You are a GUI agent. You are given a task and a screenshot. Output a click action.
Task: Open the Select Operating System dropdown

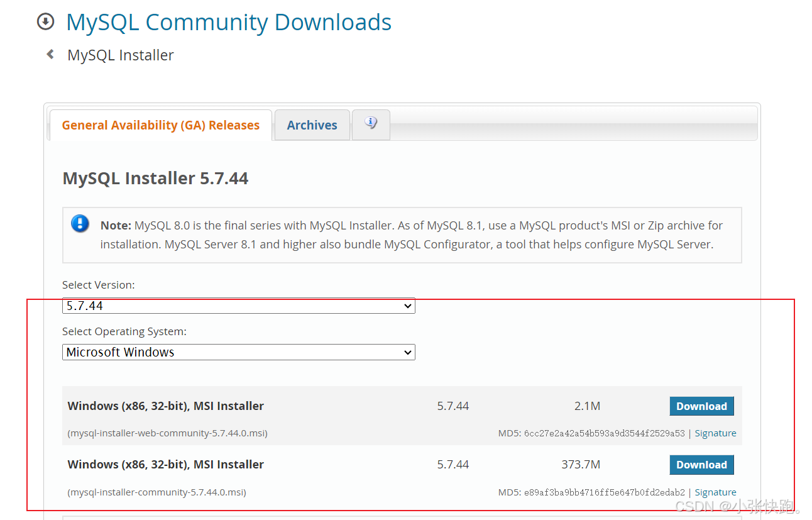click(x=239, y=352)
